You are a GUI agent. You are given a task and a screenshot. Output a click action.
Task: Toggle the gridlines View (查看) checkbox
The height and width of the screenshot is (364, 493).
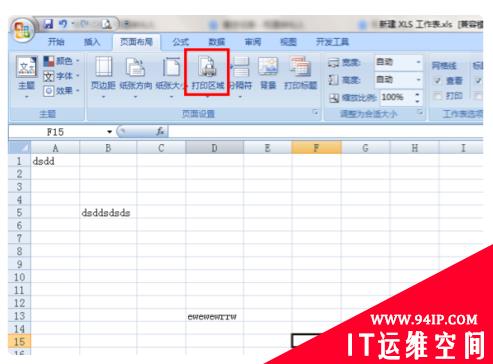(x=438, y=81)
